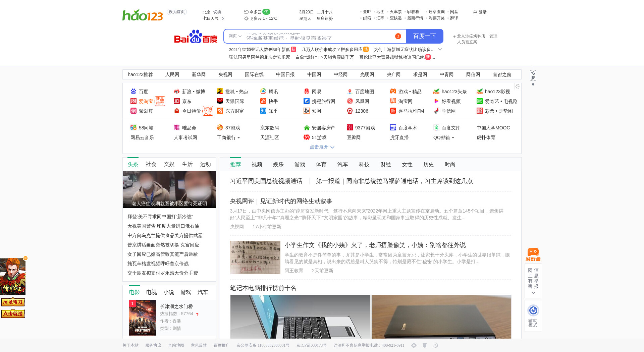
Task: Open the top news photo thumbnail
Action: (169, 190)
